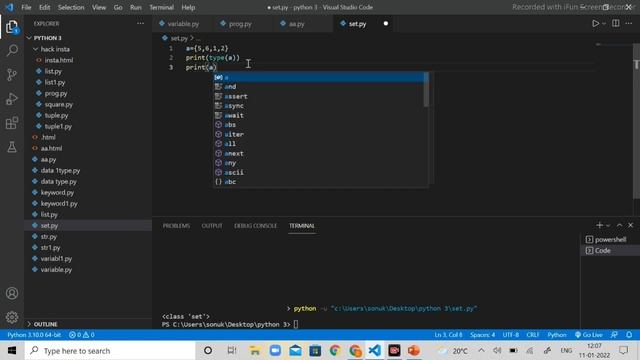This screenshot has width=640, height=360.
Task: Open the Go menu
Action: [118, 7]
